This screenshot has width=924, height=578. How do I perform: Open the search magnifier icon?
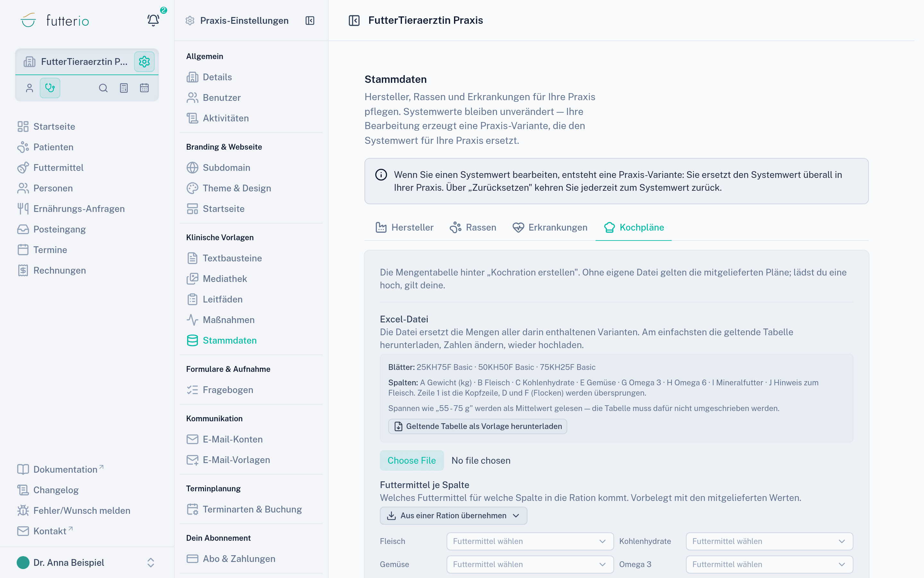(103, 88)
